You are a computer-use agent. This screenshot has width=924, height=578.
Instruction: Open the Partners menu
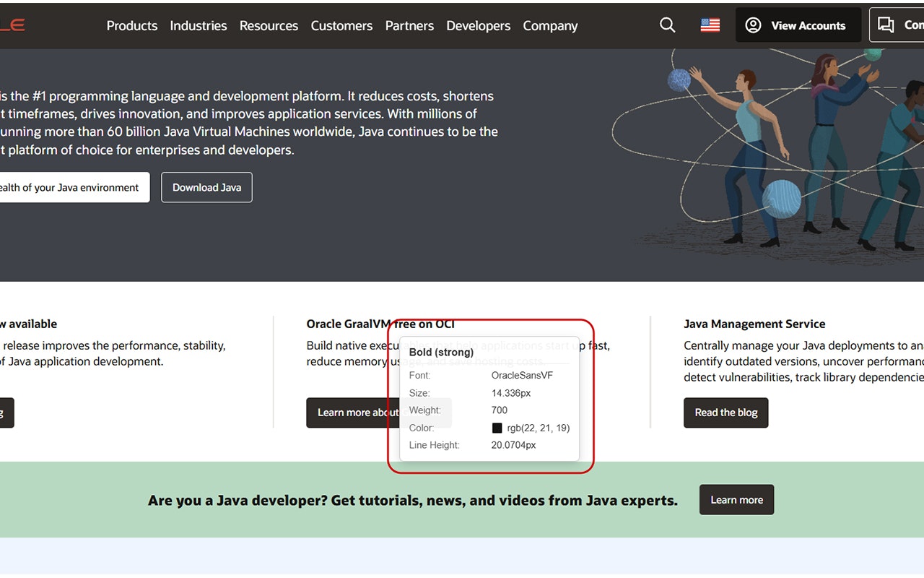[x=409, y=25]
